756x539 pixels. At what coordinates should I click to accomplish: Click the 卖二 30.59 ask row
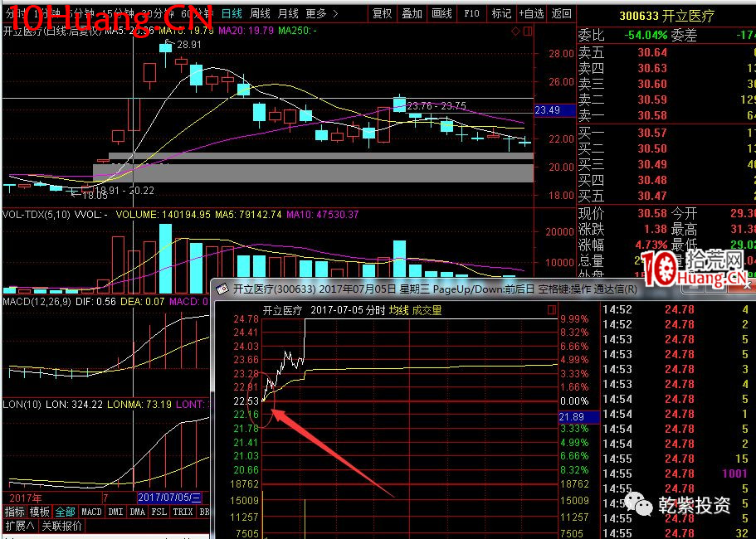(x=667, y=100)
